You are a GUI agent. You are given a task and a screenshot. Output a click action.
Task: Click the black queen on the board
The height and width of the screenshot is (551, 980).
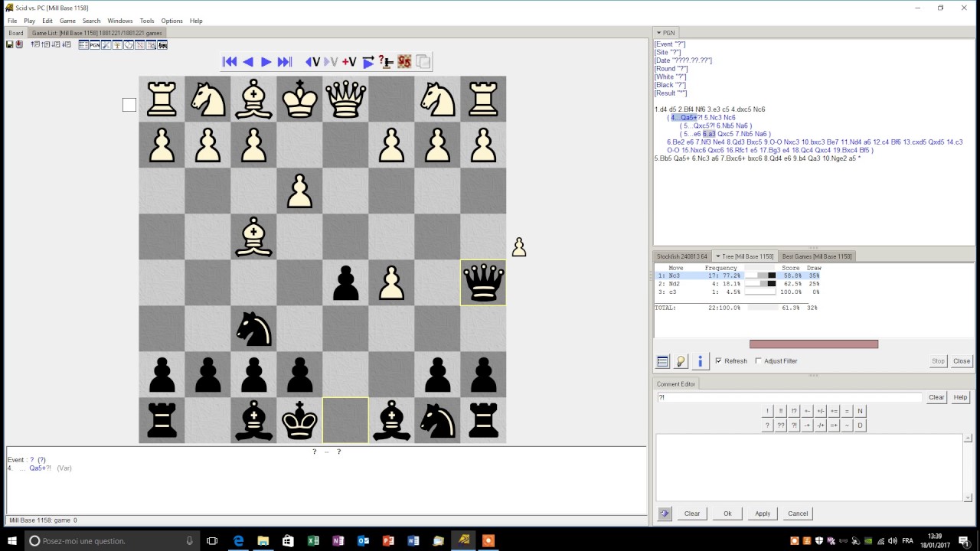coord(483,282)
